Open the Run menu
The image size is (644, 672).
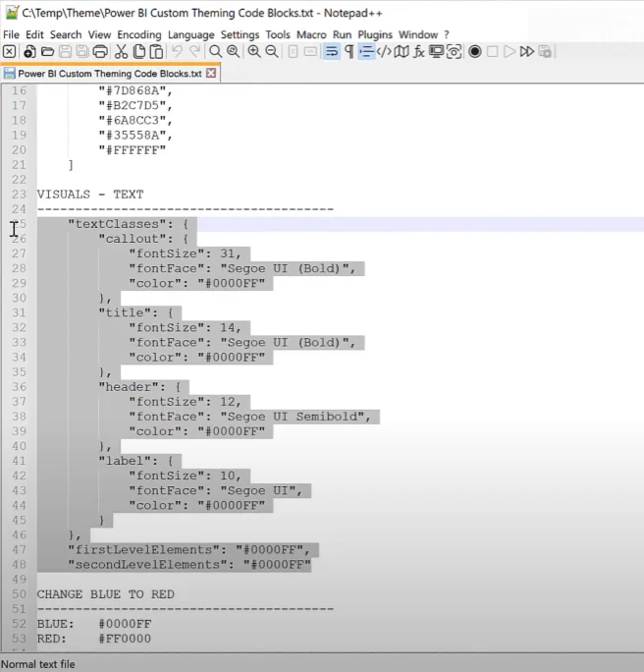pyautogui.click(x=342, y=34)
